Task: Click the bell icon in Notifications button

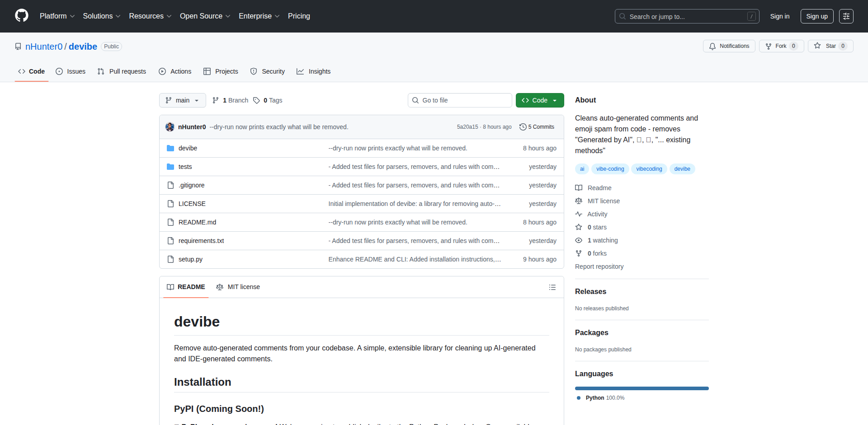Action: point(712,46)
